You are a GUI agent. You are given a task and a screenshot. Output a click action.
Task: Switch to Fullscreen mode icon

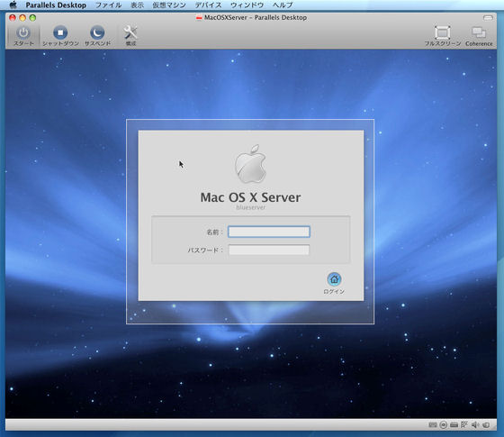(443, 32)
